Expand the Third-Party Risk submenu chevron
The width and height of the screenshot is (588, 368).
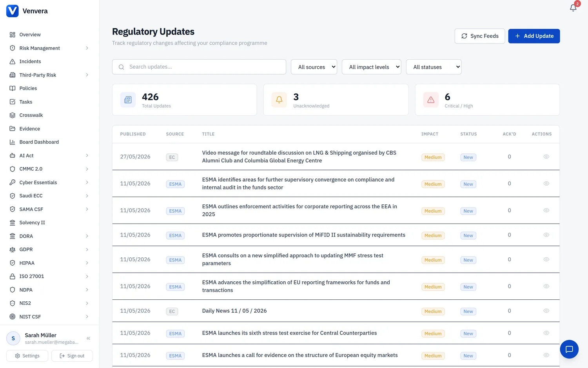(x=87, y=75)
